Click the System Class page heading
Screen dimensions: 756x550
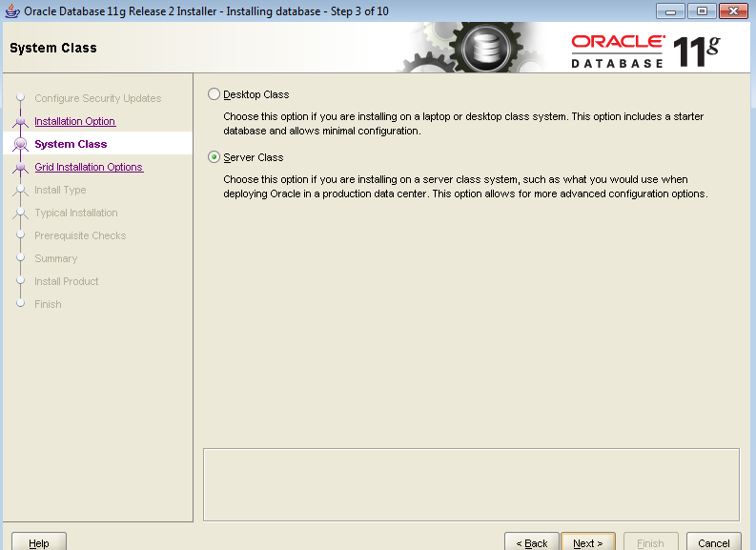pos(53,48)
